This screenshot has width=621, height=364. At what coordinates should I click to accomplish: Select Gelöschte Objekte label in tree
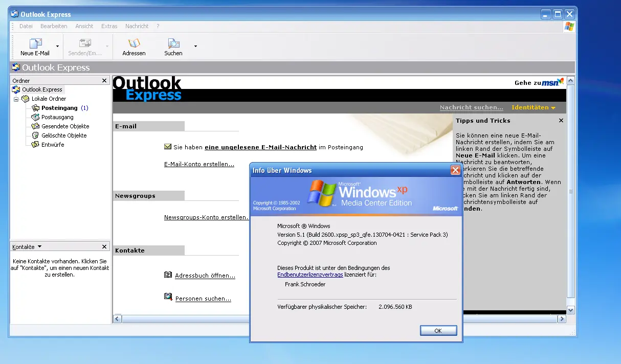click(x=64, y=135)
